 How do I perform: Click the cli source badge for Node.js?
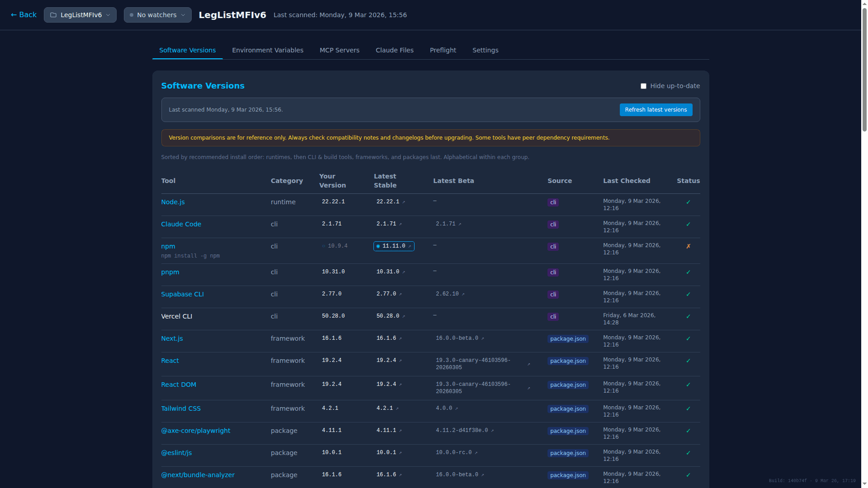(553, 202)
